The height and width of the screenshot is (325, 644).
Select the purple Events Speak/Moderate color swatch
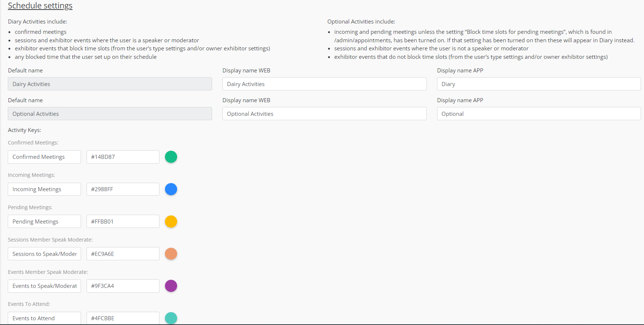pyautogui.click(x=171, y=286)
